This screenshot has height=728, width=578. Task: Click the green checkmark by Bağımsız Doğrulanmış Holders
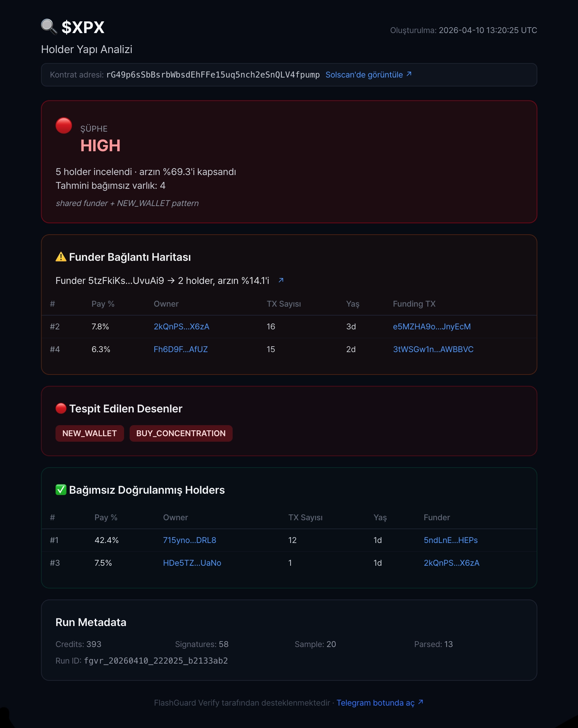click(x=61, y=490)
